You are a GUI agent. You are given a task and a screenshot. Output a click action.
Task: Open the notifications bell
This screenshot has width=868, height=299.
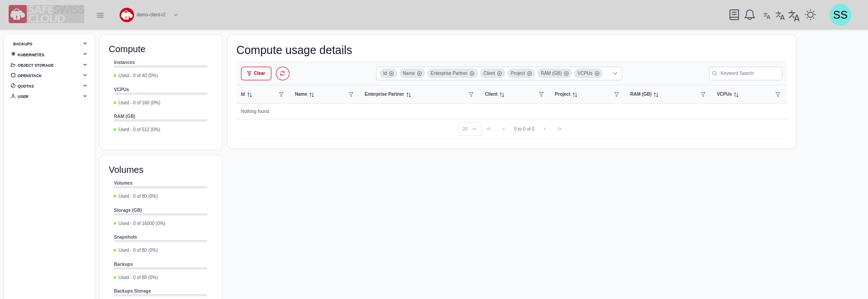[x=750, y=15]
